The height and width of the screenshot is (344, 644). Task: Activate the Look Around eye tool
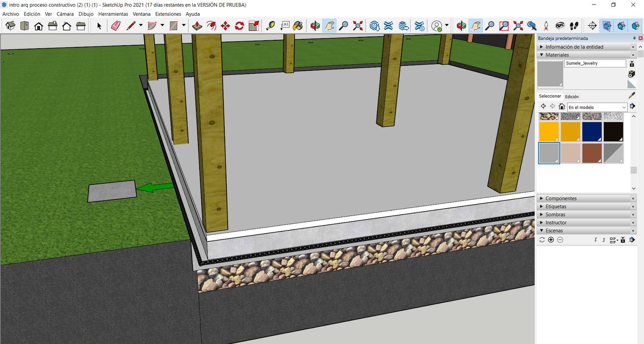[x=560, y=26]
